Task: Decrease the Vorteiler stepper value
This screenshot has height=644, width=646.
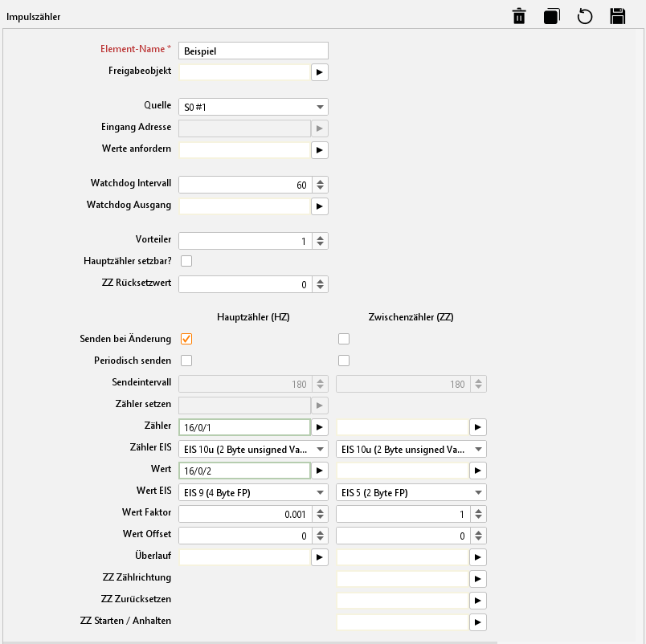Action: tap(321, 244)
